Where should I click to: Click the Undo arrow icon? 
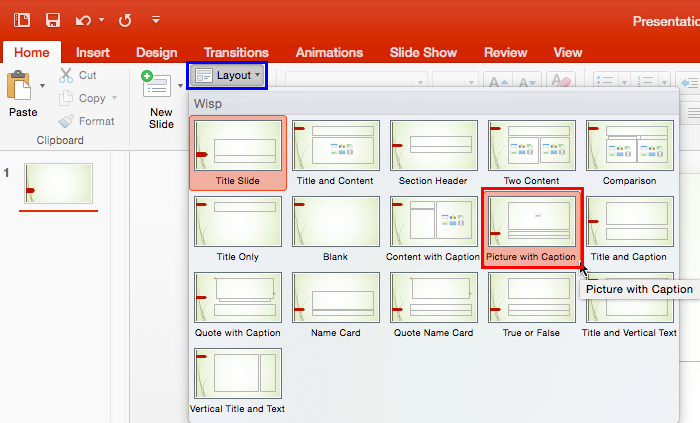[x=83, y=20]
